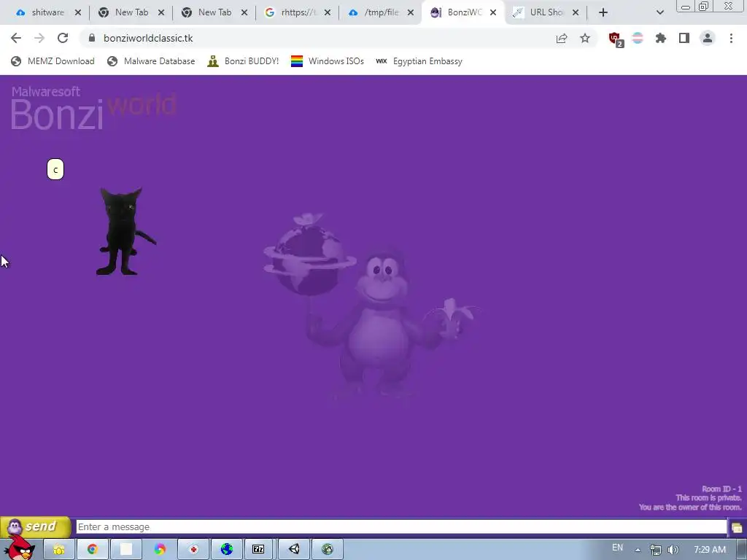Expand the tab search chevron
The image size is (747, 560).
coord(659,12)
